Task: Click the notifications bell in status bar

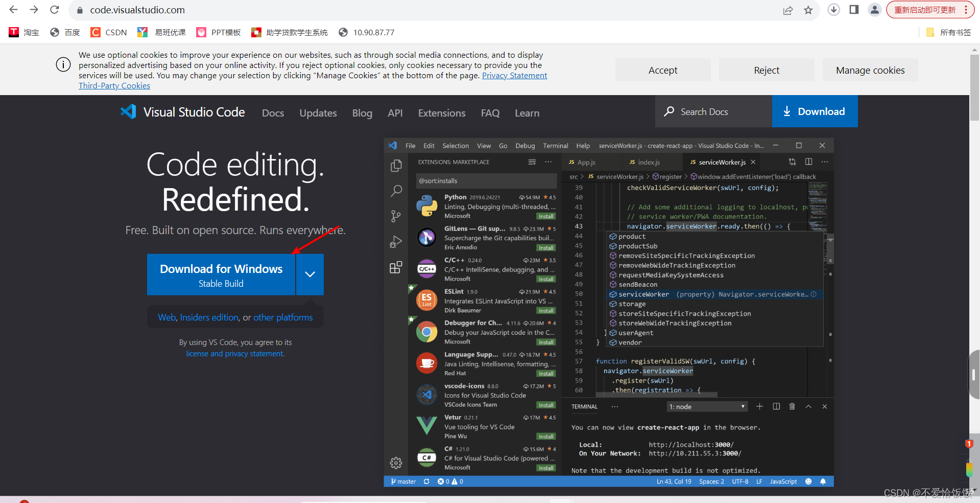Action: pos(823,482)
